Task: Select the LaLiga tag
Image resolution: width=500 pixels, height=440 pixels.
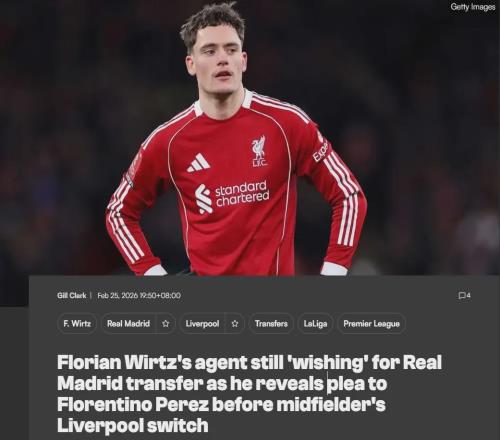Action: [315, 324]
